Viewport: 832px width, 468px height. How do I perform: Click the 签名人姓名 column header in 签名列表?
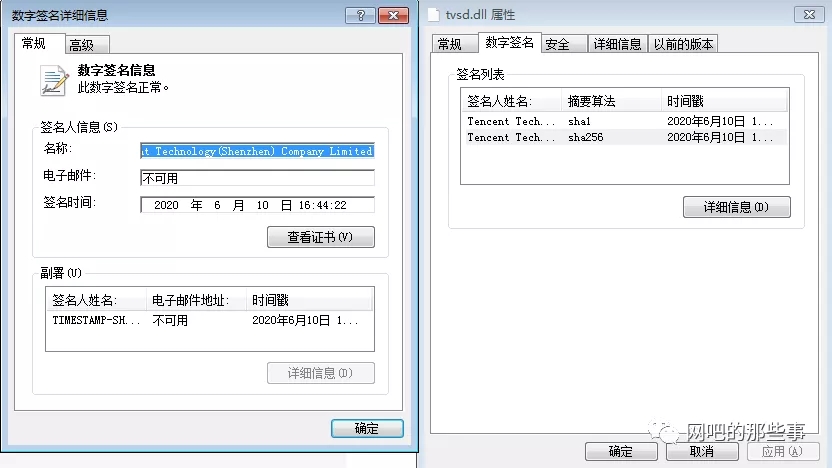(x=511, y=101)
